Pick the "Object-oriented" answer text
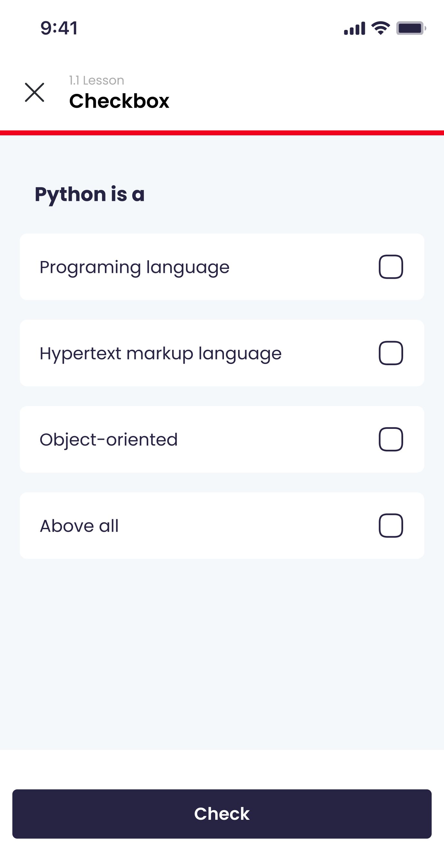The image size is (444, 868). click(108, 439)
